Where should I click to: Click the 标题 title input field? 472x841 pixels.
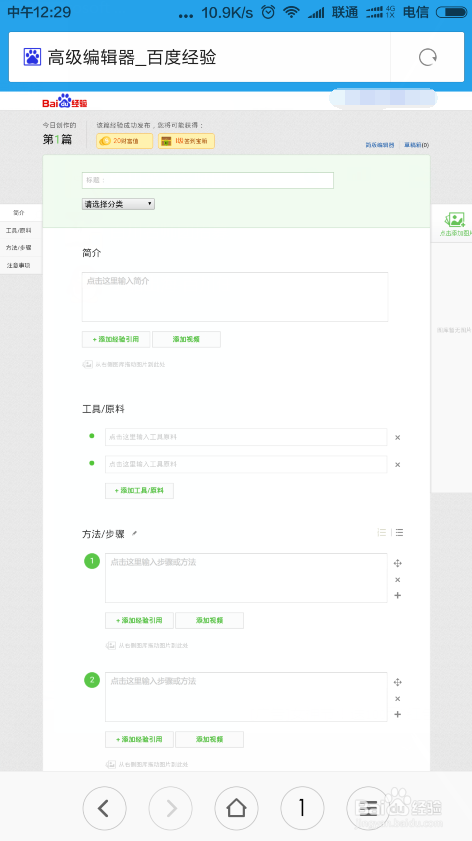208,181
